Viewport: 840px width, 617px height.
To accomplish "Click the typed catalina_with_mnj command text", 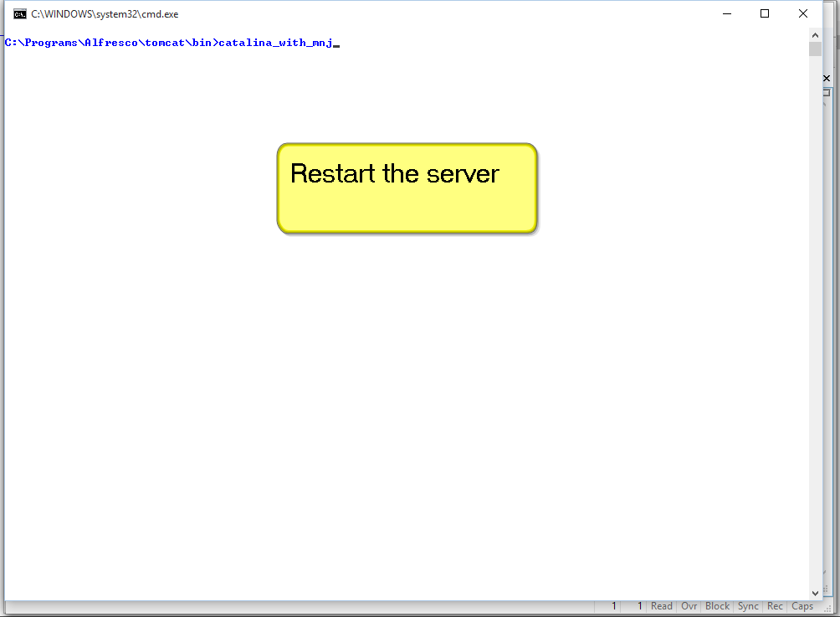I will (x=274, y=43).
